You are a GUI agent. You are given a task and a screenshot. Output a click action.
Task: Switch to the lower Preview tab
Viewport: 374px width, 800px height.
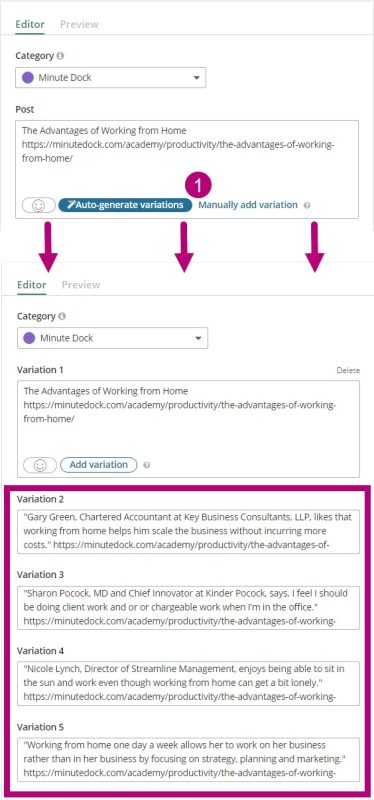pos(81,285)
